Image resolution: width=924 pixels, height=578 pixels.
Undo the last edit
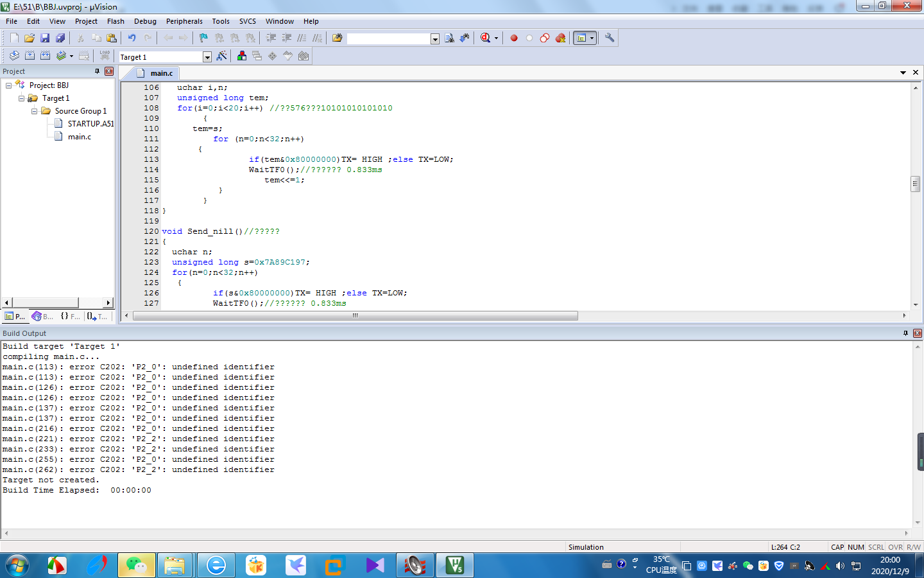[132, 38]
